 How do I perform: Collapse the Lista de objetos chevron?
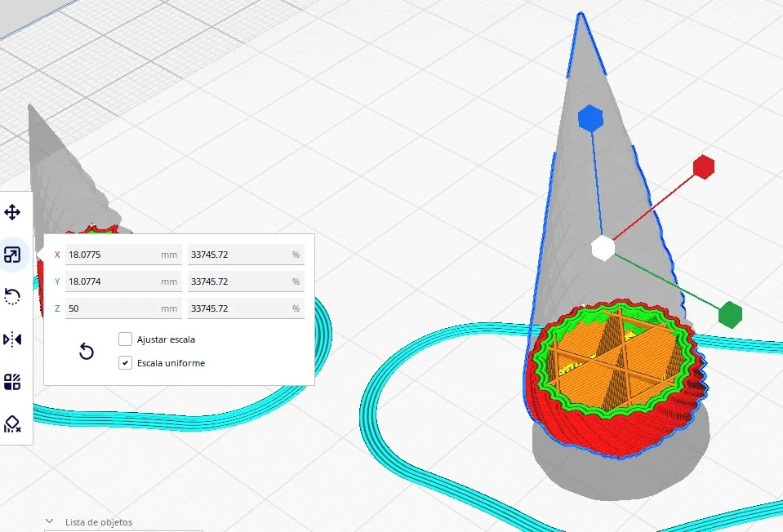[49, 521]
